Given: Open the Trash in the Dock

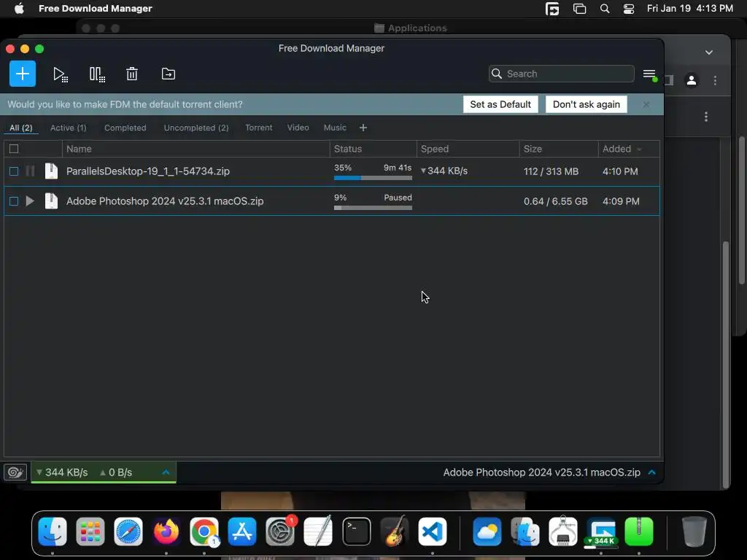Looking at the screenshot, I should (694, 532).
